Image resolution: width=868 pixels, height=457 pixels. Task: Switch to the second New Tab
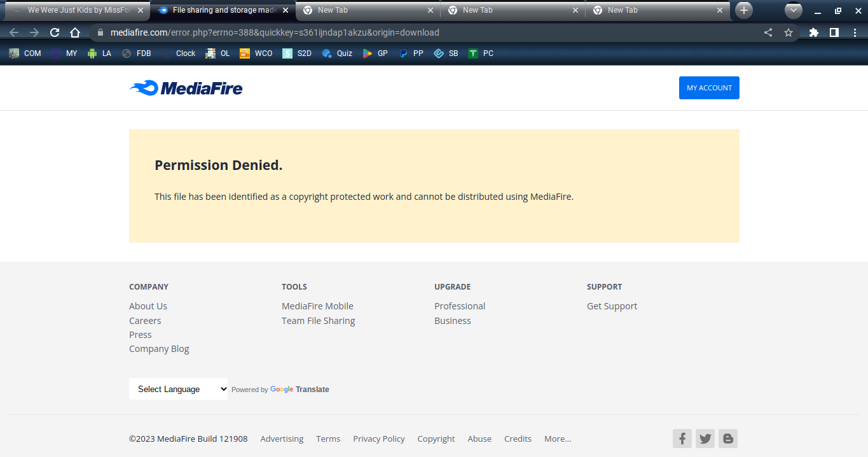pos(514,10)
